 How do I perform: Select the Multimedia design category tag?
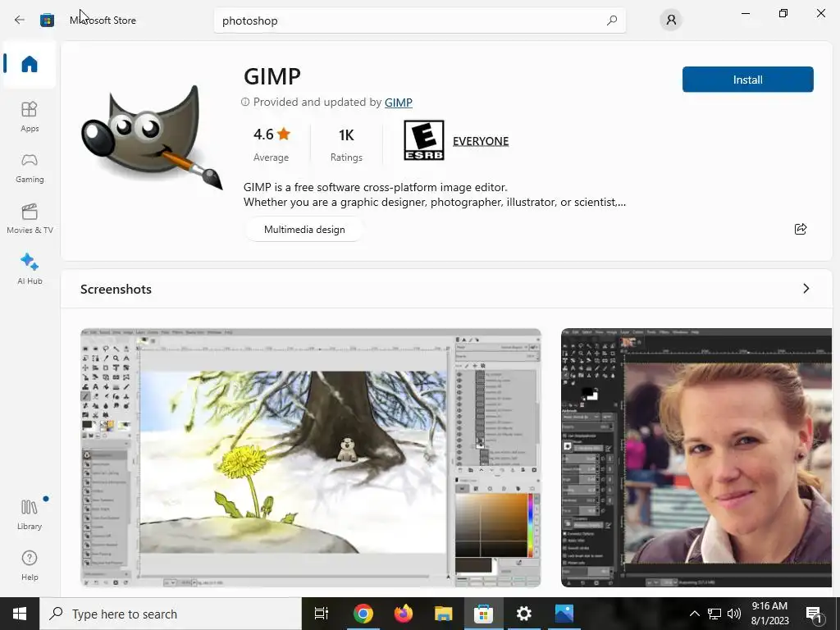click(304, 230)
